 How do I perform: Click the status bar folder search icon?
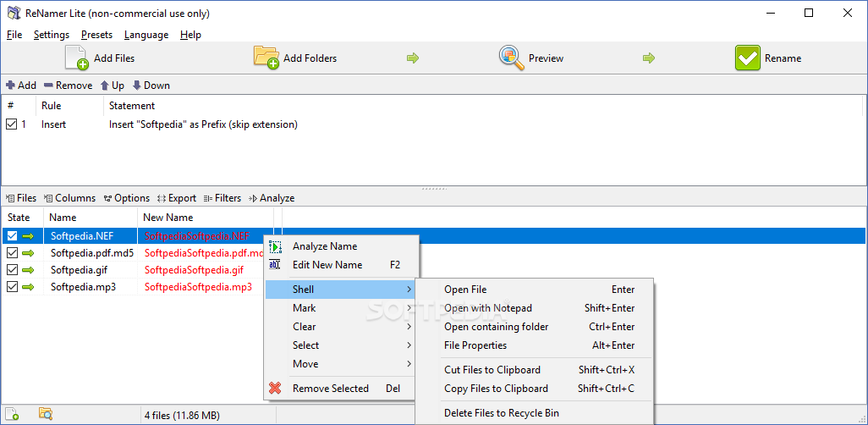[x=46, y=413]
